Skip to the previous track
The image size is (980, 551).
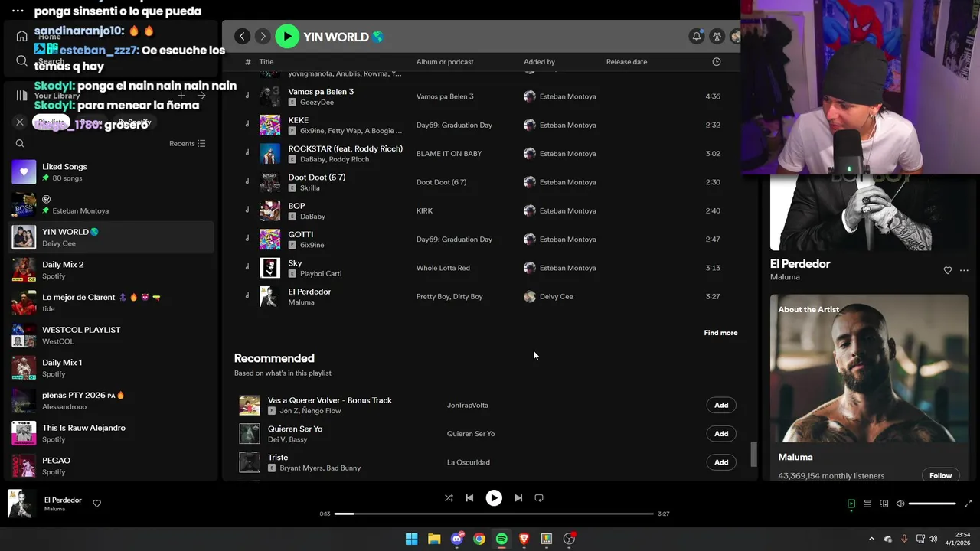coord(469,497)
